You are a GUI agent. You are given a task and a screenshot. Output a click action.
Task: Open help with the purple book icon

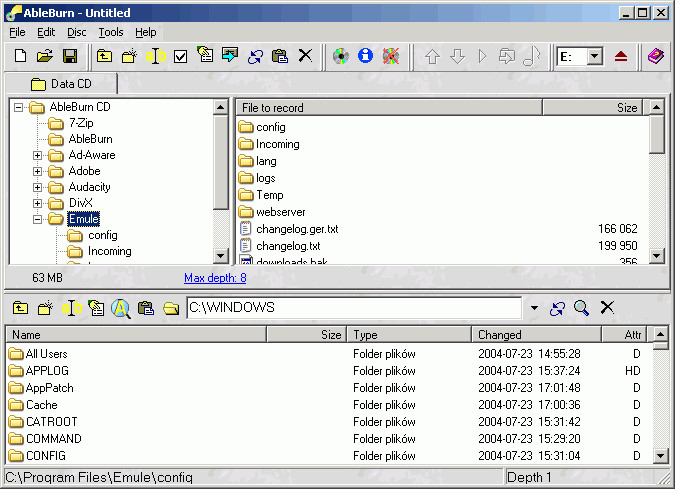[x=656, y=56]
